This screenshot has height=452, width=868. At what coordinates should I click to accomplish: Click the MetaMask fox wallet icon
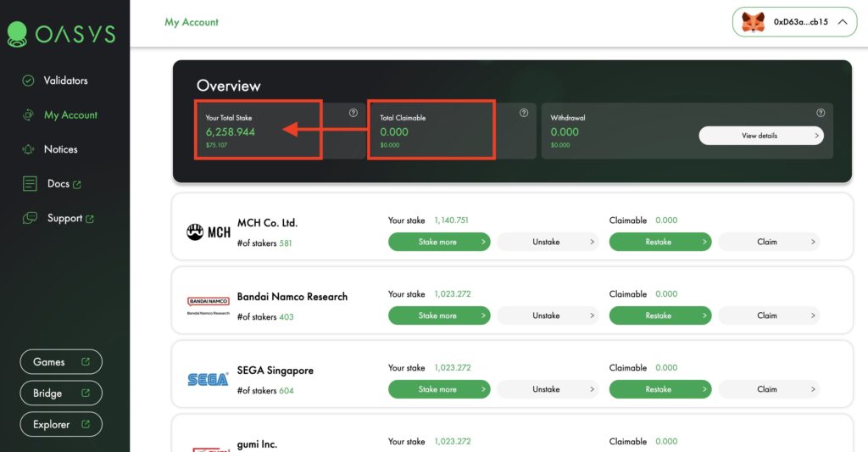pos(753,22)
